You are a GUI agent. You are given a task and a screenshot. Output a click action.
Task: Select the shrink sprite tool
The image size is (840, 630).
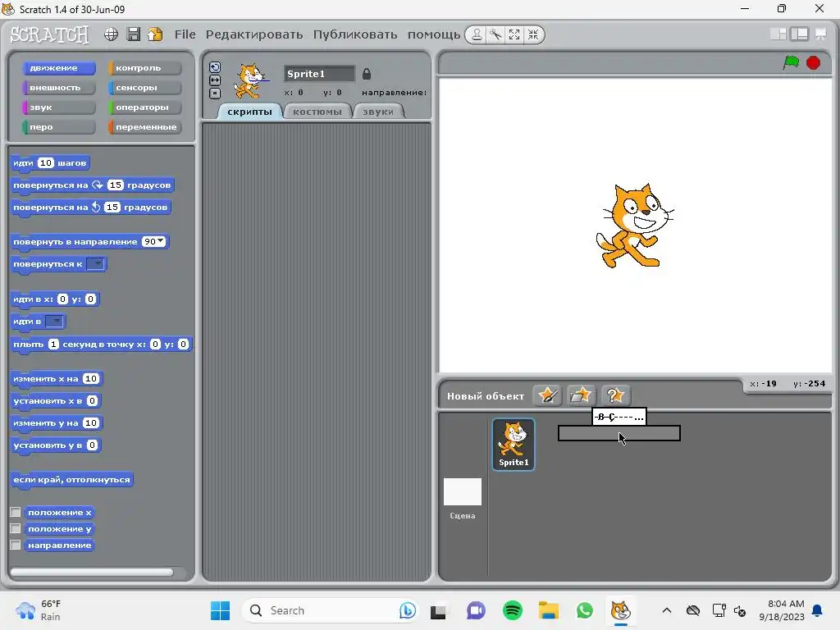(533, 34)
